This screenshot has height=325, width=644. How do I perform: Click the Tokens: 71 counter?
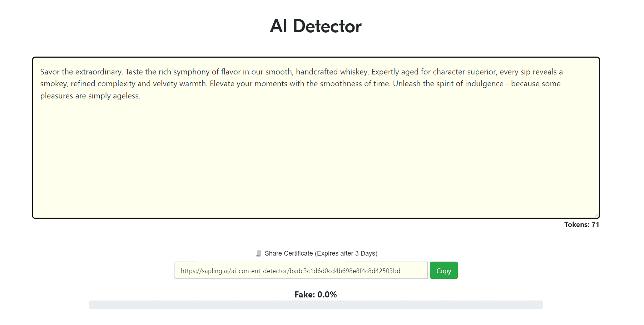[581, 225]
